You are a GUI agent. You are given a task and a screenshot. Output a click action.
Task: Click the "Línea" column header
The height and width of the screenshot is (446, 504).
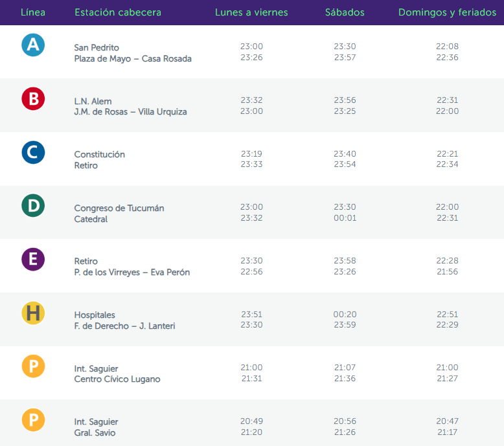33,12
